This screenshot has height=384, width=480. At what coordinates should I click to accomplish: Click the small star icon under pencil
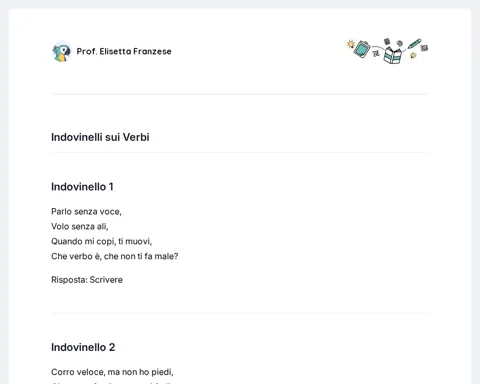click(x=413, y=55)
